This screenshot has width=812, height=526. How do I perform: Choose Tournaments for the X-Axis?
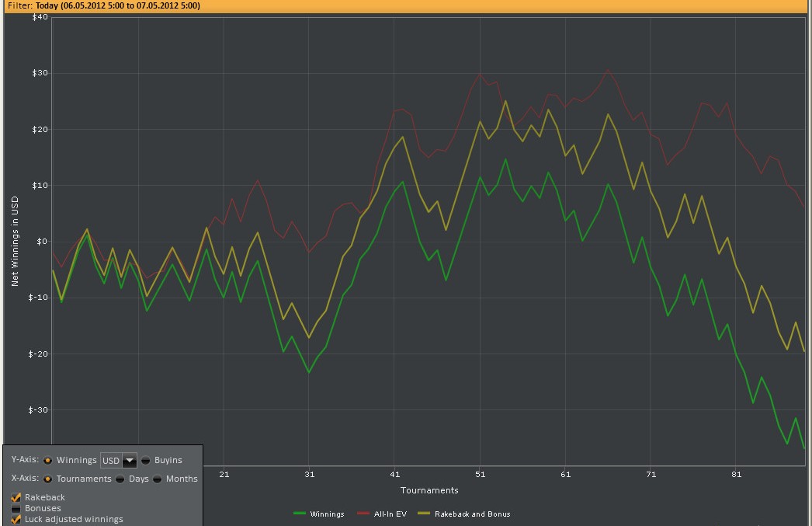pos(48,479)
